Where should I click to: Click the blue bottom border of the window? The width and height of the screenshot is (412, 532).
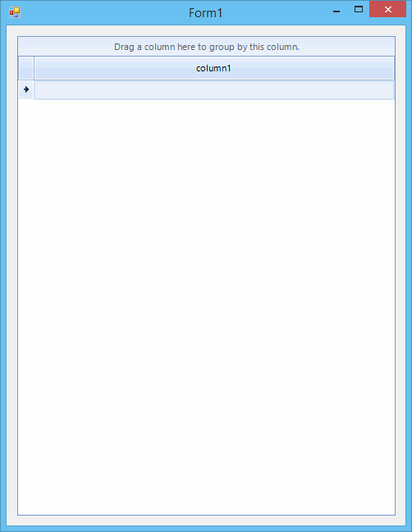[206, 529]
